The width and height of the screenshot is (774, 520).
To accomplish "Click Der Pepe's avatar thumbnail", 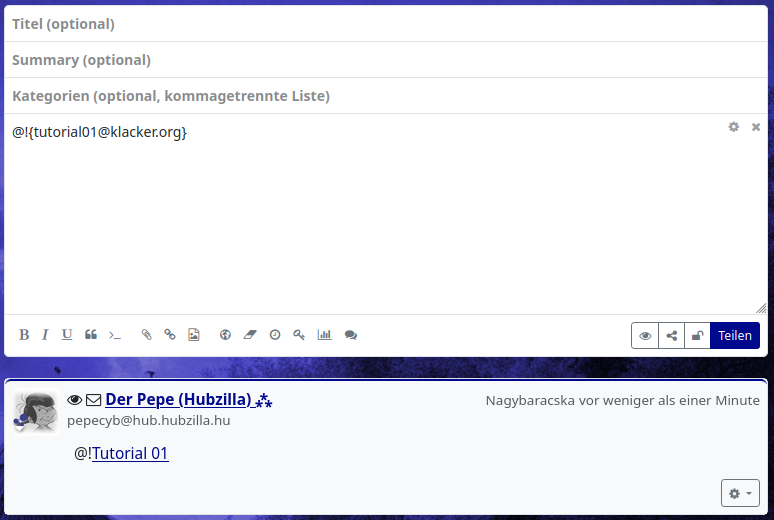I will tap(35, 412).
